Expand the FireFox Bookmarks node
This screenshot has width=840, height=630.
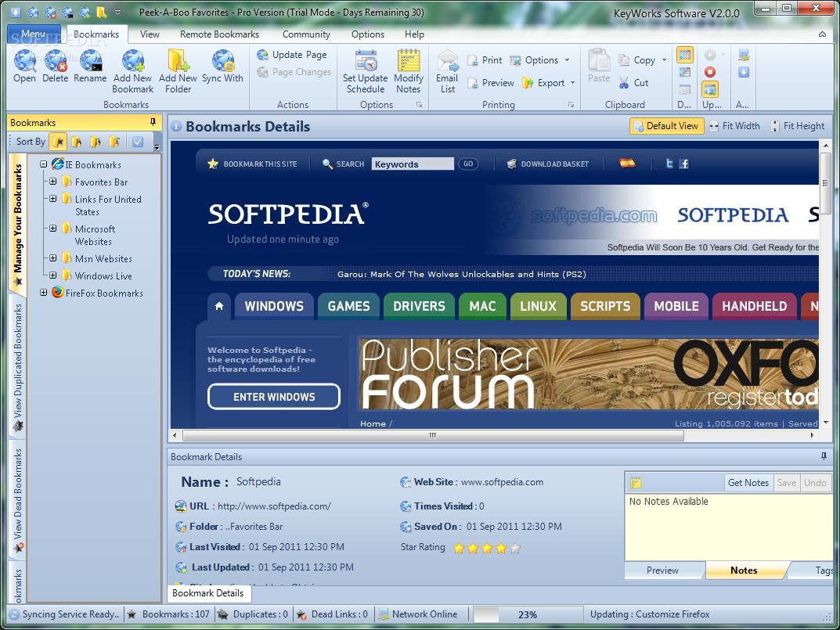(43, 293)
